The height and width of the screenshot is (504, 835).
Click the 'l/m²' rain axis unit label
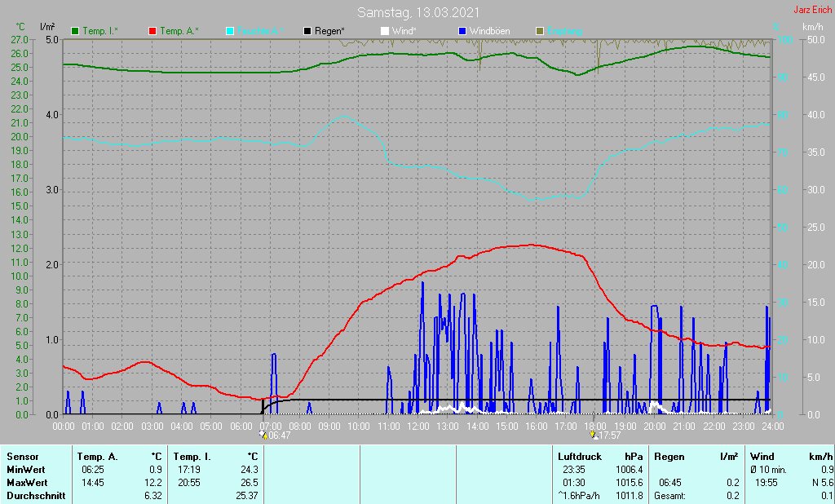point(47,27)
